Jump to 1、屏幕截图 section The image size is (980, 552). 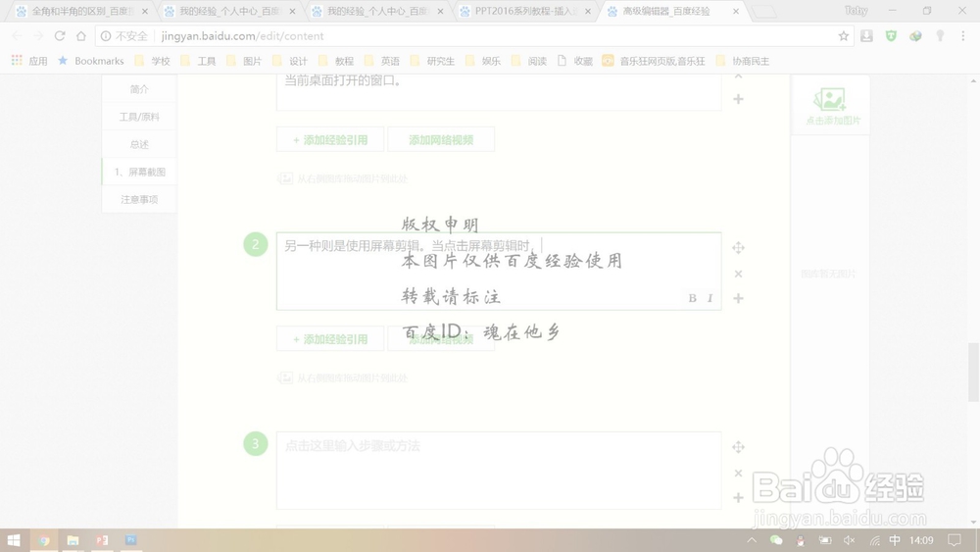coord(139,172)
